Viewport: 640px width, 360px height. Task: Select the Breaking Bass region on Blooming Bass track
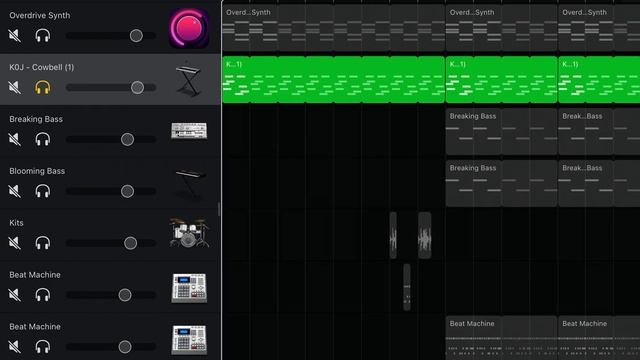click(x=501, y=183)
